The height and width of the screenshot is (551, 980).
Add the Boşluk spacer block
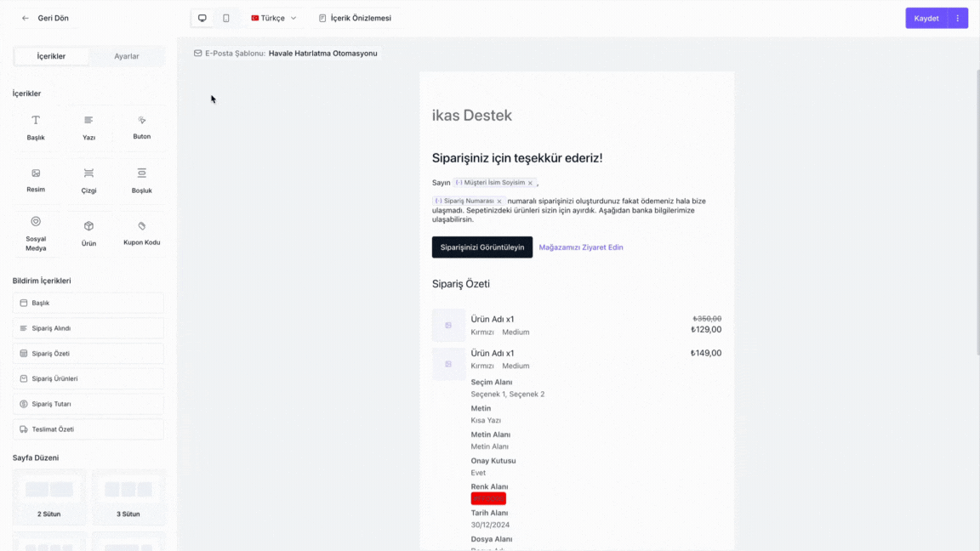click(x=141, y=173)
